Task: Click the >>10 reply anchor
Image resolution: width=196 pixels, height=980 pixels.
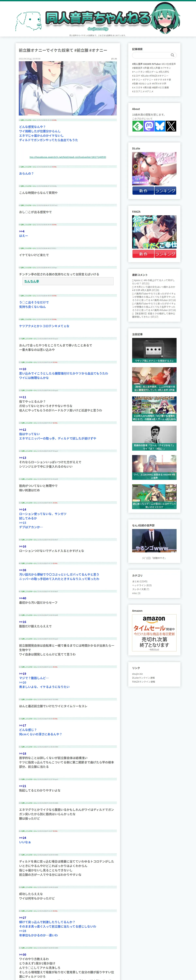Action: [x=23, y=369]
